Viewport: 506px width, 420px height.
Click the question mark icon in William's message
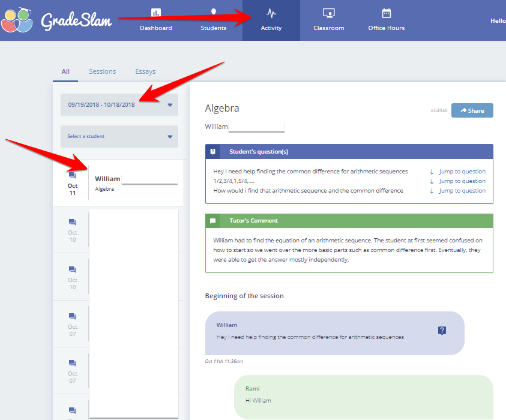pos(442,331)
